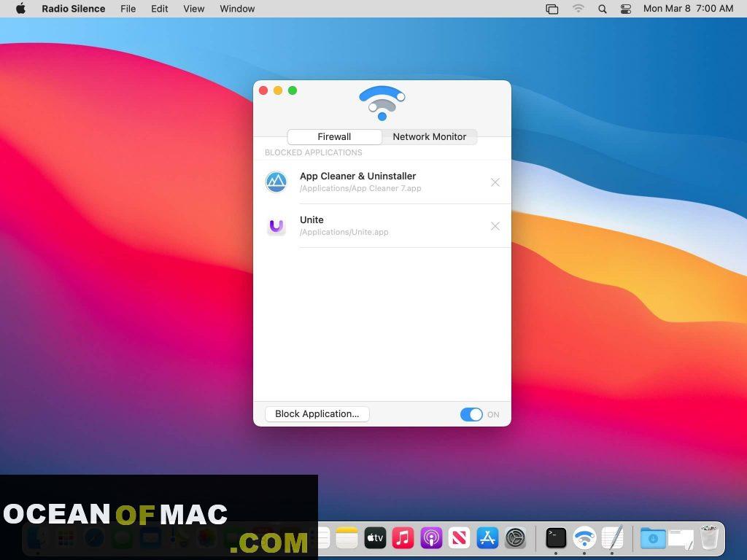
Task: Click the BLOCKED APPLICATIONS header label
Action: coord(314,152)
